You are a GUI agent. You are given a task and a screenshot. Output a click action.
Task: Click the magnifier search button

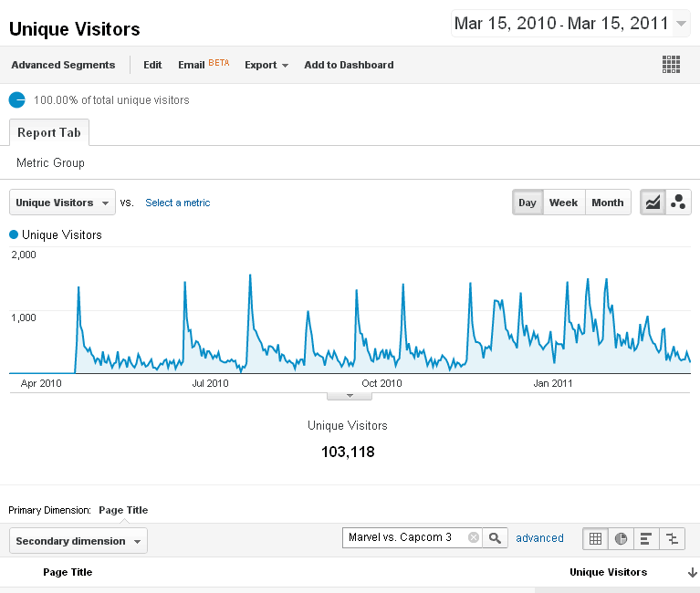click(x=495, y=537)
